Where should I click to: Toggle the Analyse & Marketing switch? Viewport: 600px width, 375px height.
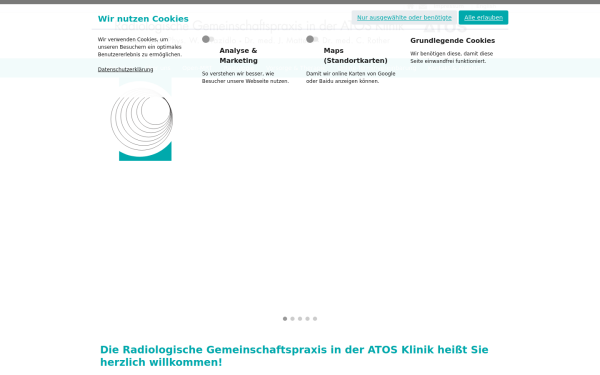coord(208,39)
